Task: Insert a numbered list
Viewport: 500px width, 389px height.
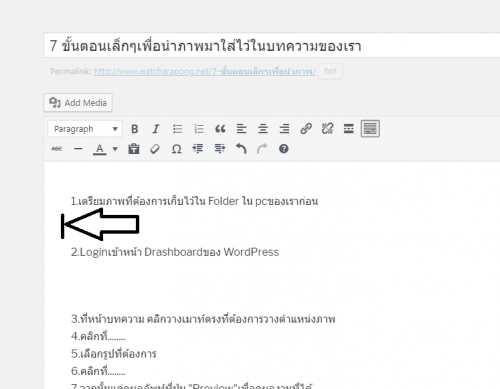Action: (199, 129)
